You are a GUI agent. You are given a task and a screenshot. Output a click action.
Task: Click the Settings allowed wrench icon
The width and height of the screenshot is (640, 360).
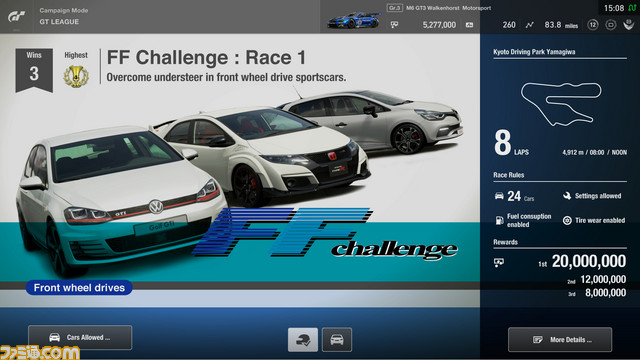click(567, 196)
